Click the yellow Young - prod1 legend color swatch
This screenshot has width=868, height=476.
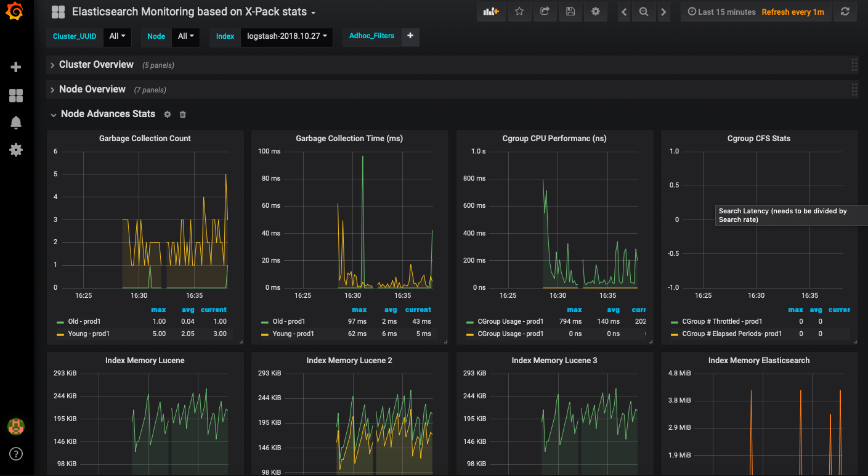[x=60, y=334]
